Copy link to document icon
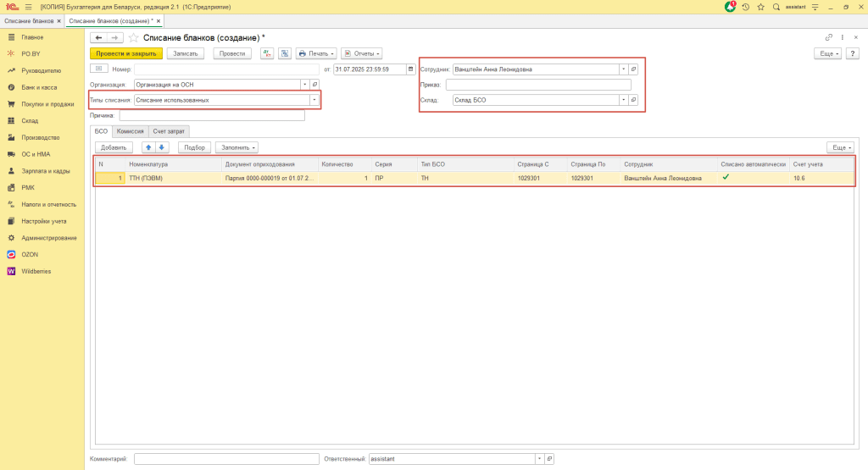The height and width of the screenshot is (470, 868). [829, 37]
